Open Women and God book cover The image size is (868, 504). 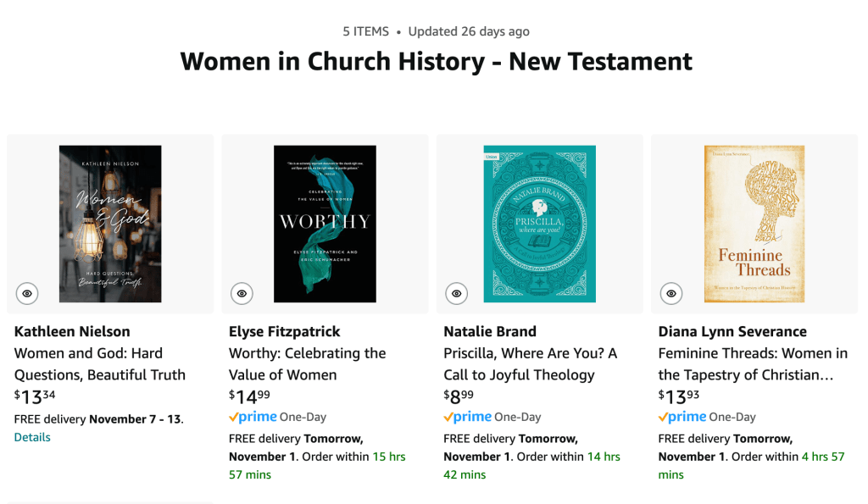[x=110, y=224]
